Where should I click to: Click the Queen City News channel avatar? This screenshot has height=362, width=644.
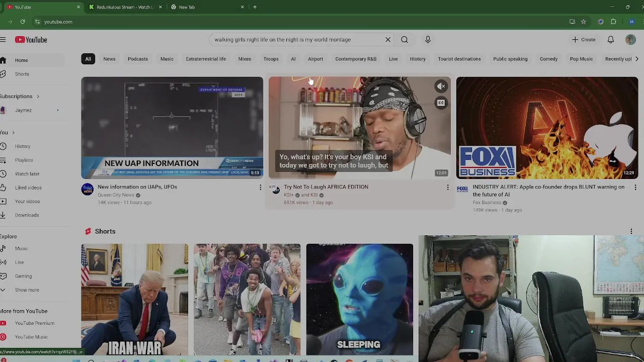coord(88,190)
